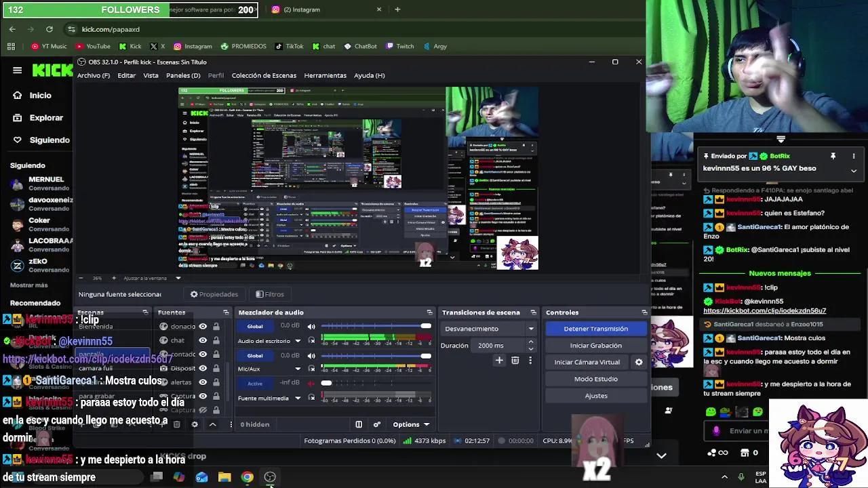
Task: Undock the Mezclador de audio panel
Action: [429, 312]
